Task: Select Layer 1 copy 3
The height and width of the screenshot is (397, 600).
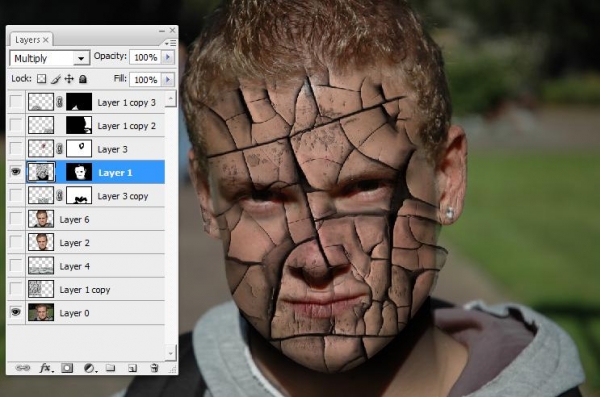Action: point(86,102)
